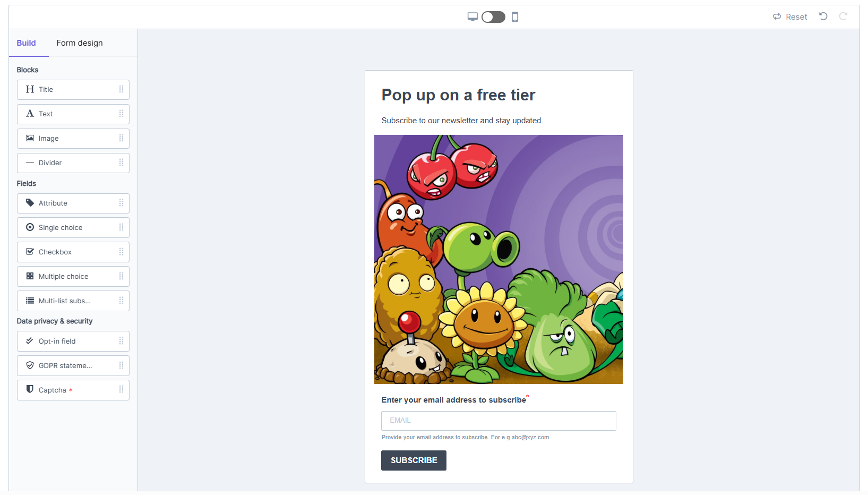Click the desktop preview monitor icon
The height and width of the screenshot is (495, 868).
[x=472, y=17]
